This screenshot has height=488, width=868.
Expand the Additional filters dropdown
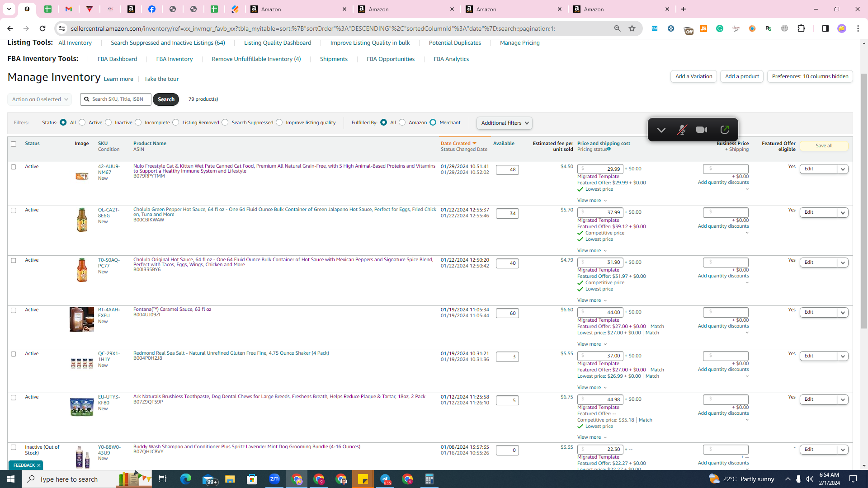505,123
